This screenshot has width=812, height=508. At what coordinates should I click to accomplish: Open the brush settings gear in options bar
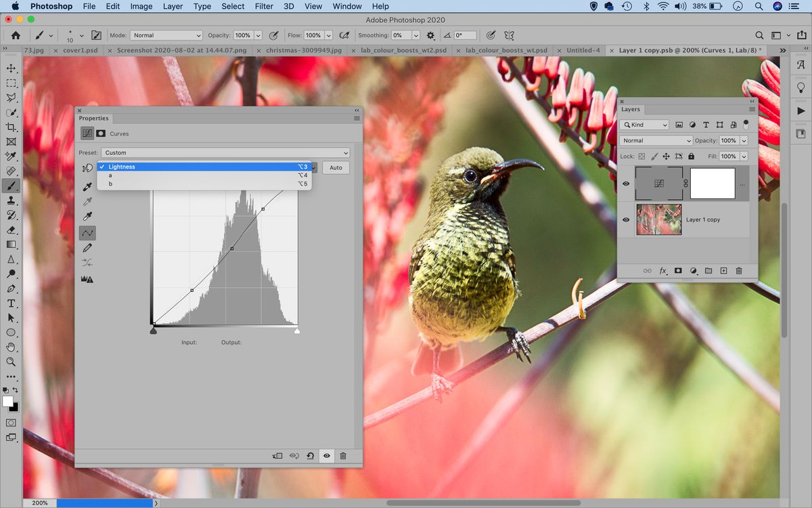click(x=431, y=35)
